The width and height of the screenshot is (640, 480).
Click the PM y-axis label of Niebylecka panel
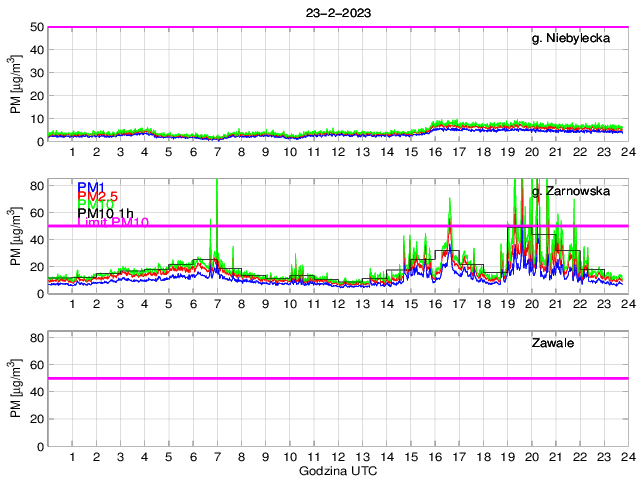16,86
